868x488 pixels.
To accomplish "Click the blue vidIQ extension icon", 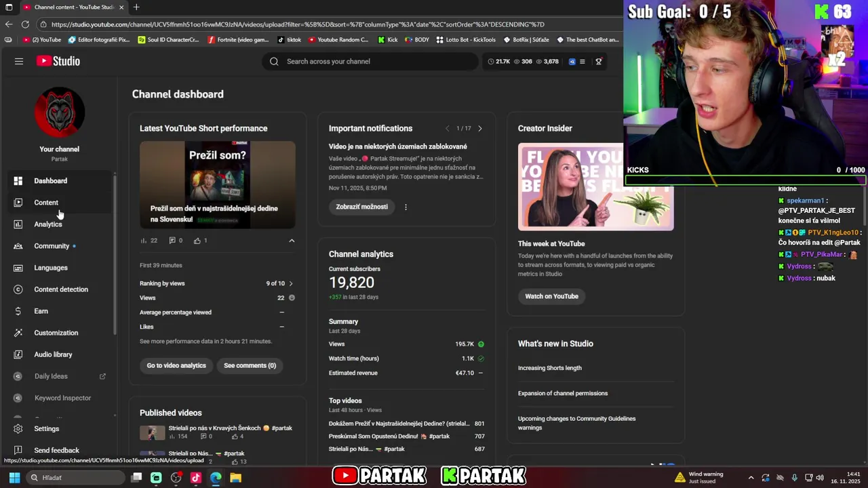I will pyautogui.click(x=572, y=62).
